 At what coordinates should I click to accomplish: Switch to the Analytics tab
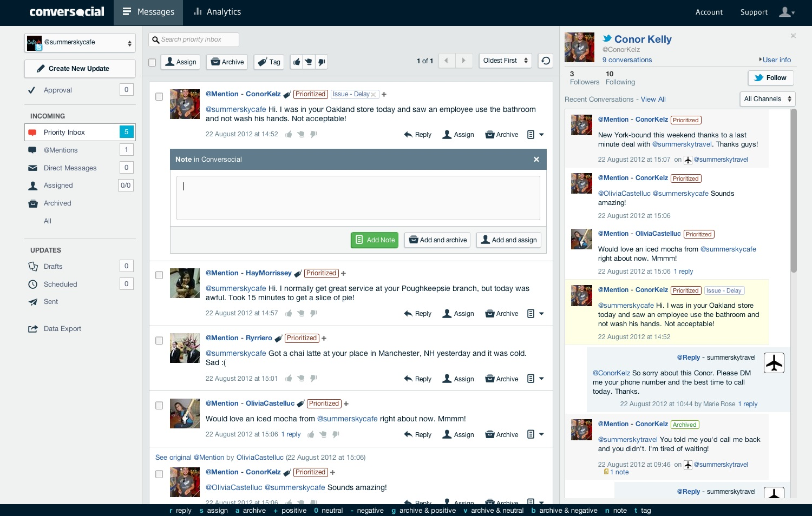218,12
